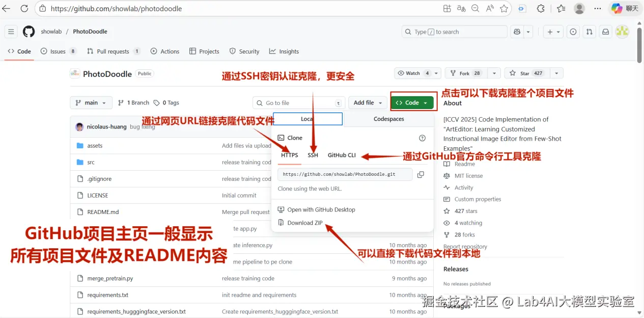
Task: Activate the read aloud icon
Action: coord(490,9)
